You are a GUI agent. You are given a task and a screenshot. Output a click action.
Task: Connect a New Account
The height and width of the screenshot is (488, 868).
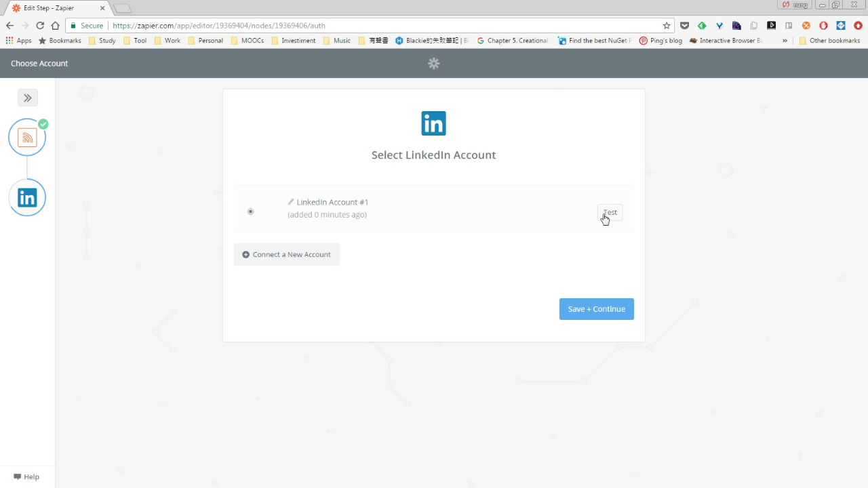[x=287, y=254]
